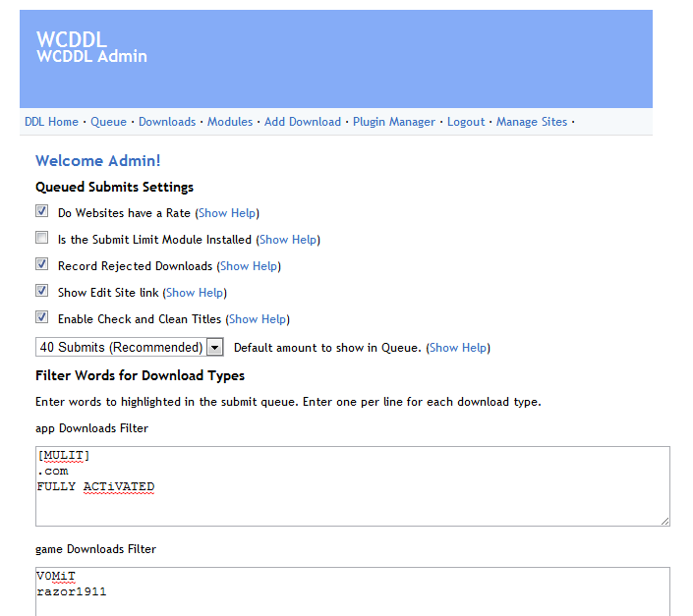Click the Logout link
The image size is (693, 616).
pyautogui.click(x=466, y=122)
